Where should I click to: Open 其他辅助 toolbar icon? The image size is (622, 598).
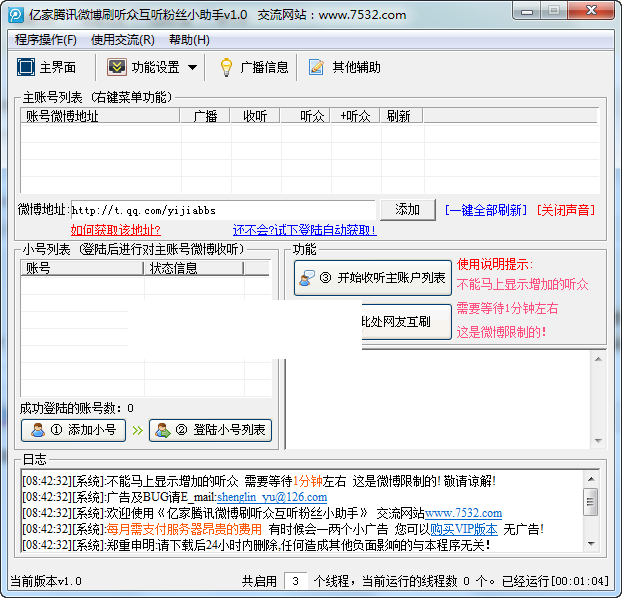[x=316, y=67]
